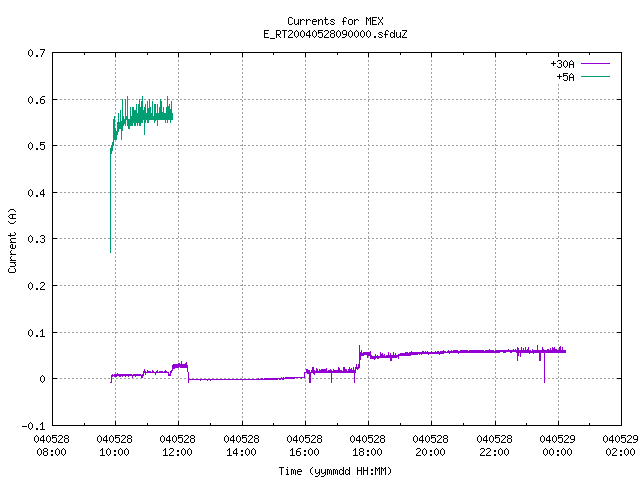Image resolution: width=640 pixels, height=480 pixels.
Task: Click the x-axis tick 040528 18:00
Action: click(x=367, y=446)
